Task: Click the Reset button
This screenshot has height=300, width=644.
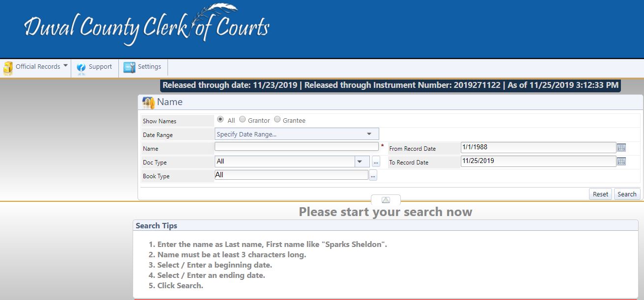Action: click(600, 194)
